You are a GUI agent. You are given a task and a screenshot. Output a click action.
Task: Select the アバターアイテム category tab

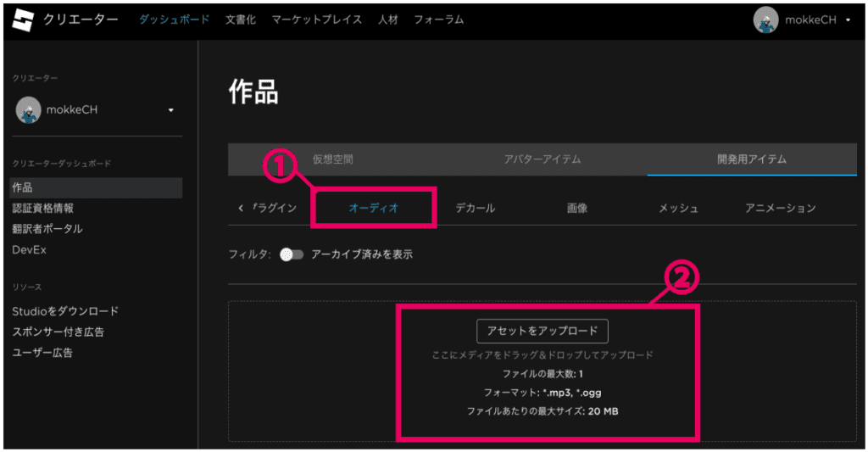pyautogui.click(x=542, y=159)
